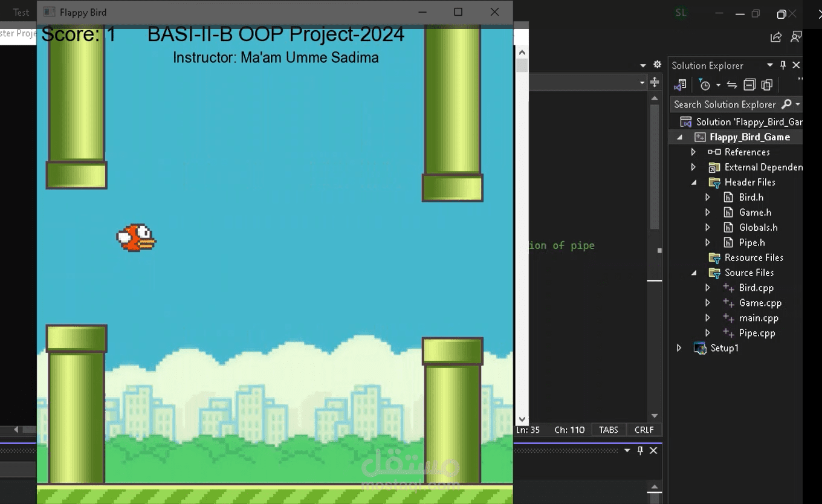822x504 pixels.
Task: Click the editor settings gear icon
Action: click(x=657, y=65)
